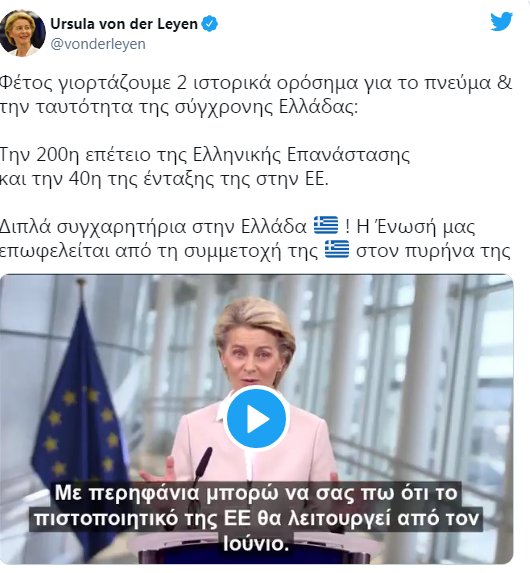Click the Ursula von der Leyen display name
This screenshot has width=530, height=573.
pyautogui.click(x=124, y=24)
